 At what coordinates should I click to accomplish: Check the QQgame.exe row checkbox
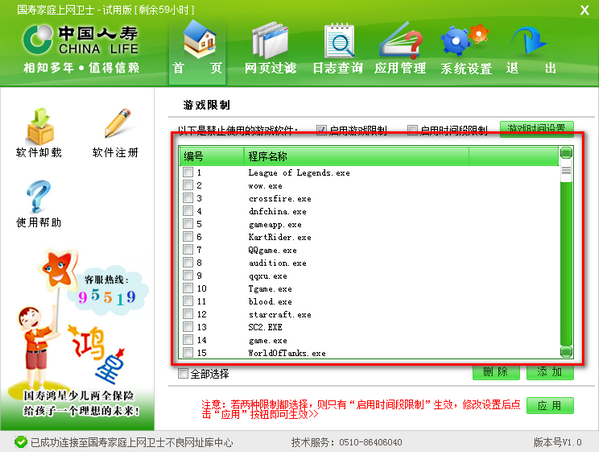188,250
